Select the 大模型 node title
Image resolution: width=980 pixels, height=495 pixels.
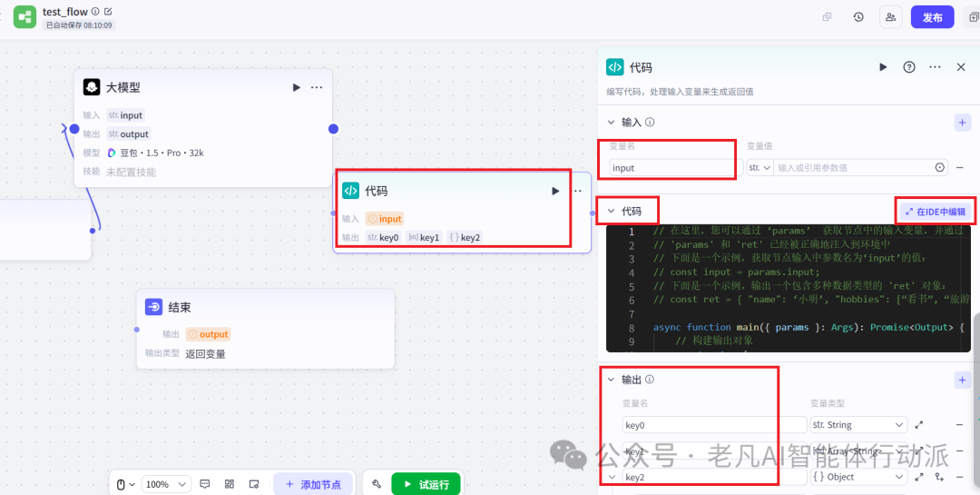(122, 87)
